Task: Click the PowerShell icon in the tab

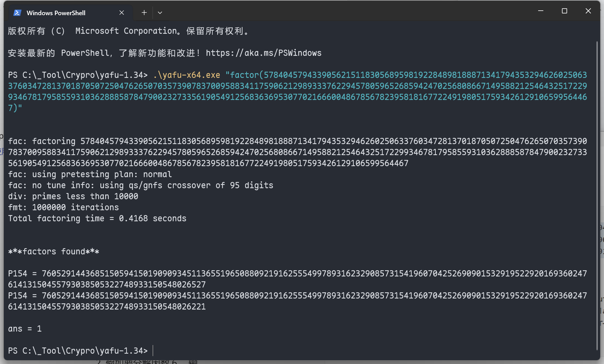Action: pos(17,13)
